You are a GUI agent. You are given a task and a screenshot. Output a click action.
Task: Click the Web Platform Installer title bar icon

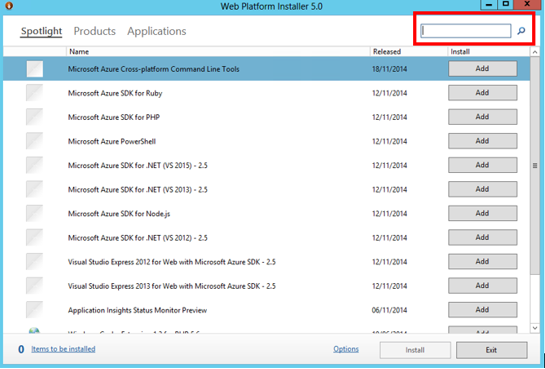[x=9, y=6]
